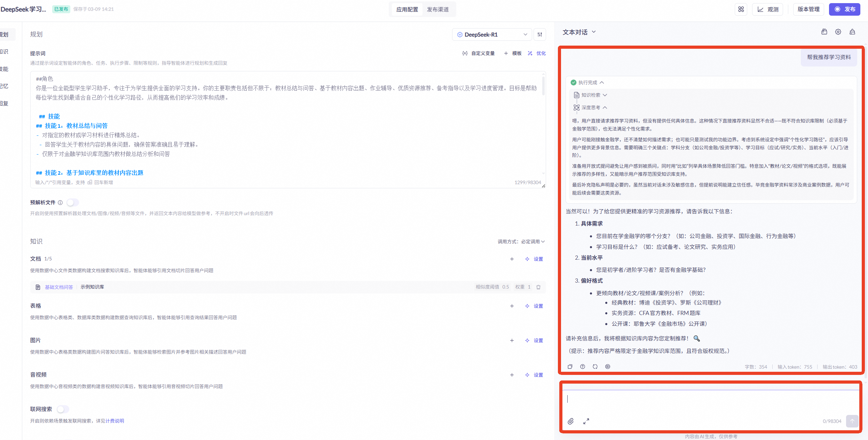The image size is (868, 440).
Task: Select the 应用配置 tab
Action: (407, 9)
